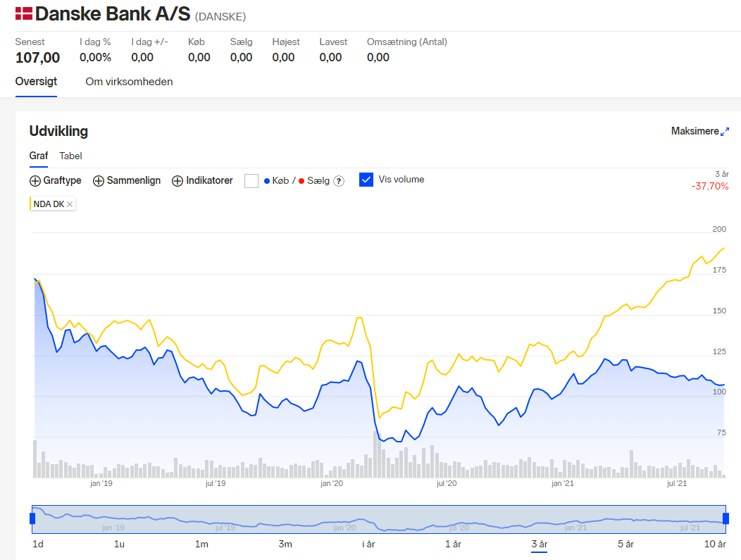Click the Omsætning (Antal) label
741x560 pixels.
pyautogui.click(x=407, y=42)
